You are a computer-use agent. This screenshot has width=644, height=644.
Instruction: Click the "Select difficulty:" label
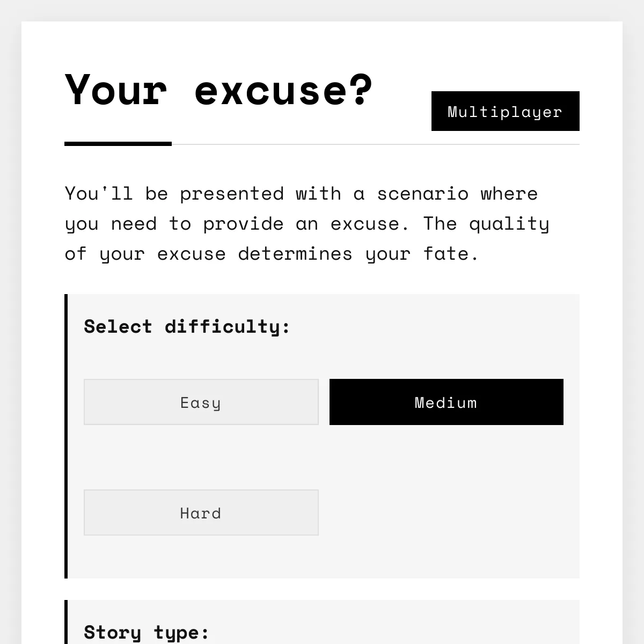(x=187, y=326)
